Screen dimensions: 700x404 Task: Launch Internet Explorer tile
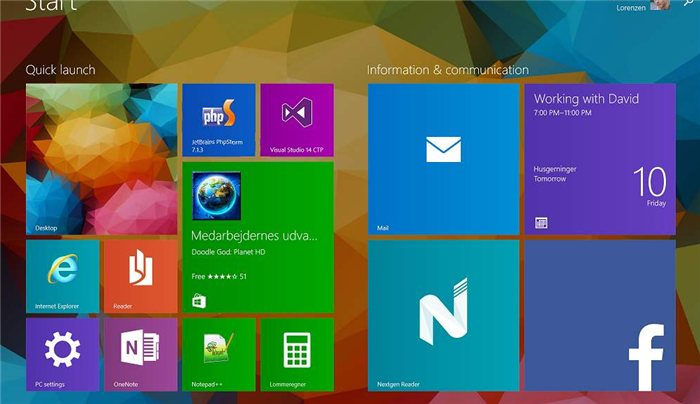click(62, 276)
